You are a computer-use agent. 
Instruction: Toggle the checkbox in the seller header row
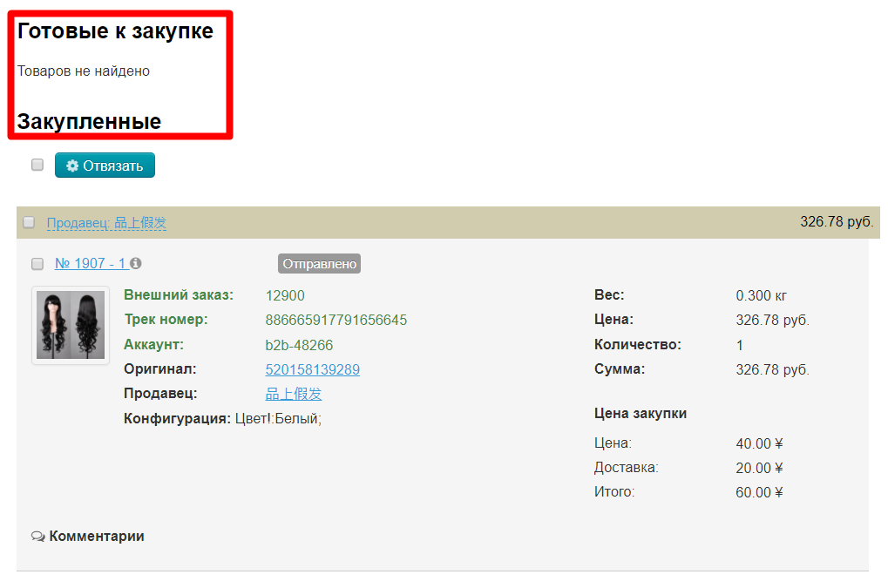click(x=29, y=222)
